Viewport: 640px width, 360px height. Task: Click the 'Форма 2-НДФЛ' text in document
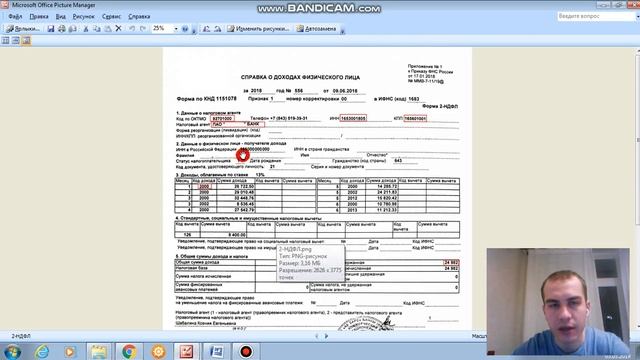[440, 106]
